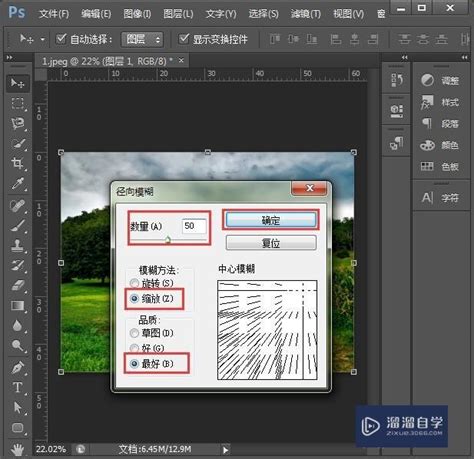This screenshot has width=474, height=459.
Task: Open the 调整 adjustments panel
Action: pyautogui.click(x=439, y=80)
